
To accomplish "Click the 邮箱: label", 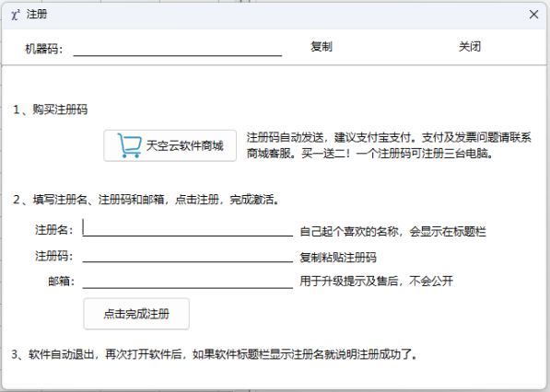I will (61, 281).
